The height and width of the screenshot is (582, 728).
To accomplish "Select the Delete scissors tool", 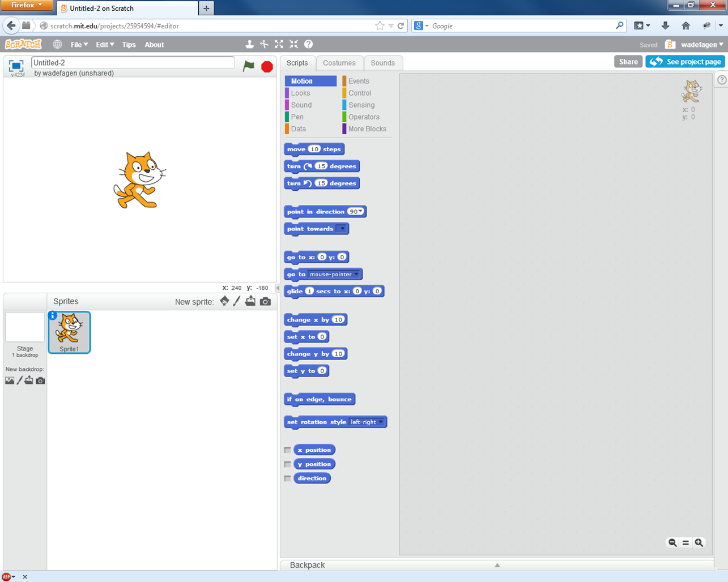I will click(x=264, y=44).
